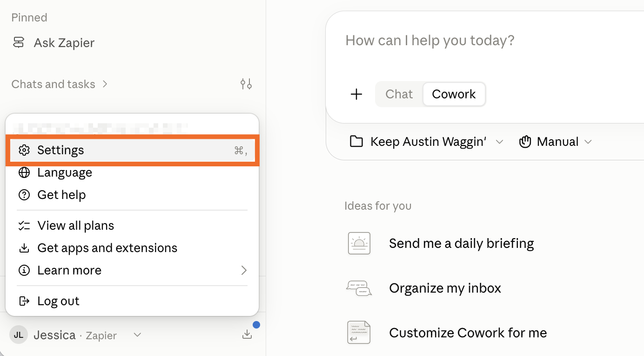Screen dimensions: 644x356
Task: Click the Settings gear icon
Action: [24, 150]
